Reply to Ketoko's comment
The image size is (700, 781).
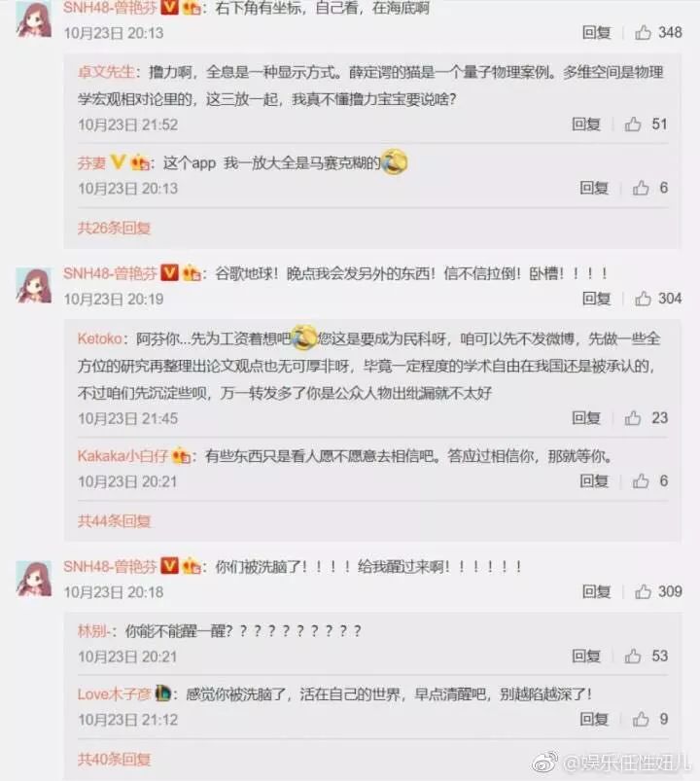coord(586,418)
